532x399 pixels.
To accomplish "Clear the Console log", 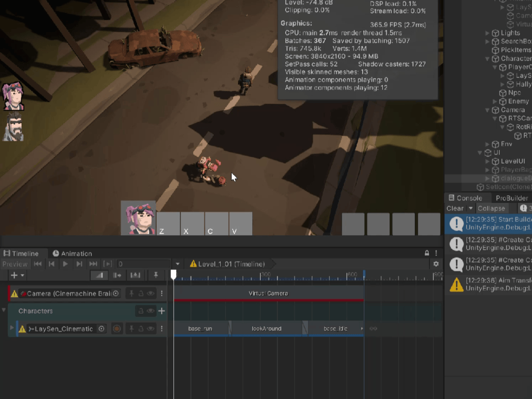I will pyautogui.click(x=455, y=208).
